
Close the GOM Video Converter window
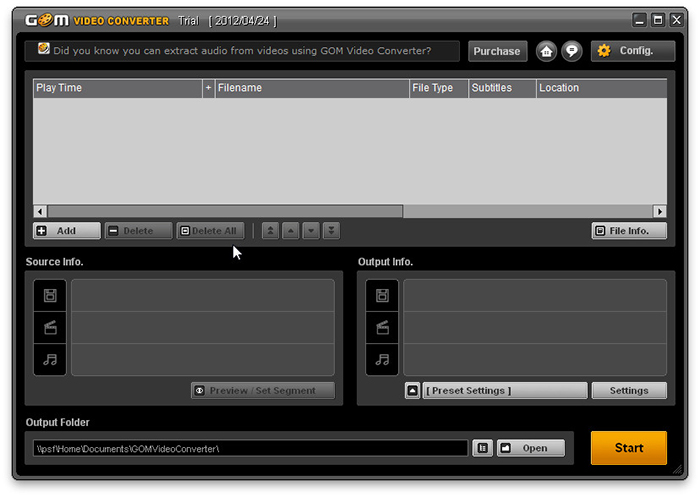click(676, 20)
